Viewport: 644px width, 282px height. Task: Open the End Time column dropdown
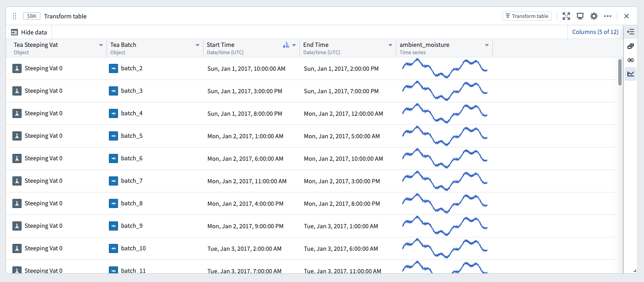[x=390, y=45]
